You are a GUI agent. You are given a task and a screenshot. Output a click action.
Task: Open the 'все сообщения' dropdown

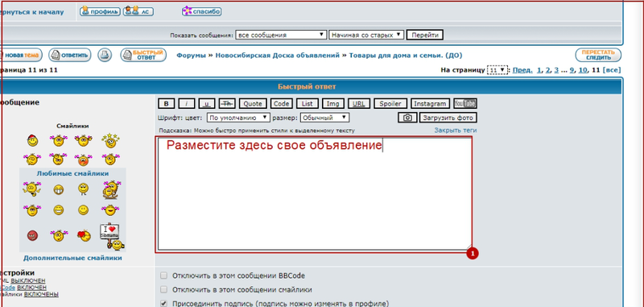pos(281,35)
